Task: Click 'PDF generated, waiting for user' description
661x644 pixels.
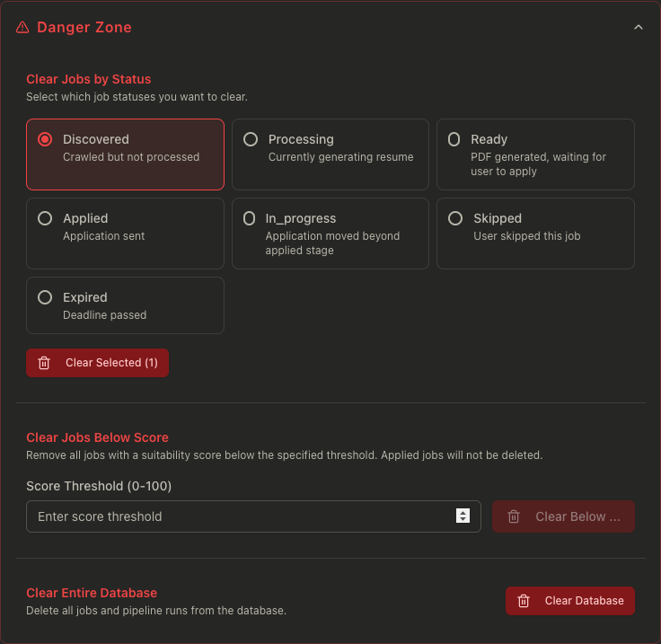Action: pos(538,164)
